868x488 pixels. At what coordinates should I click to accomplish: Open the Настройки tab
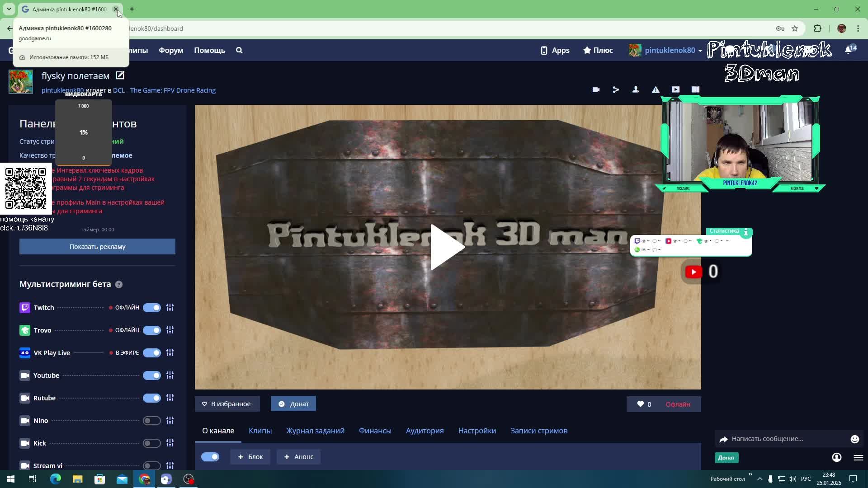tap(477, 431)
